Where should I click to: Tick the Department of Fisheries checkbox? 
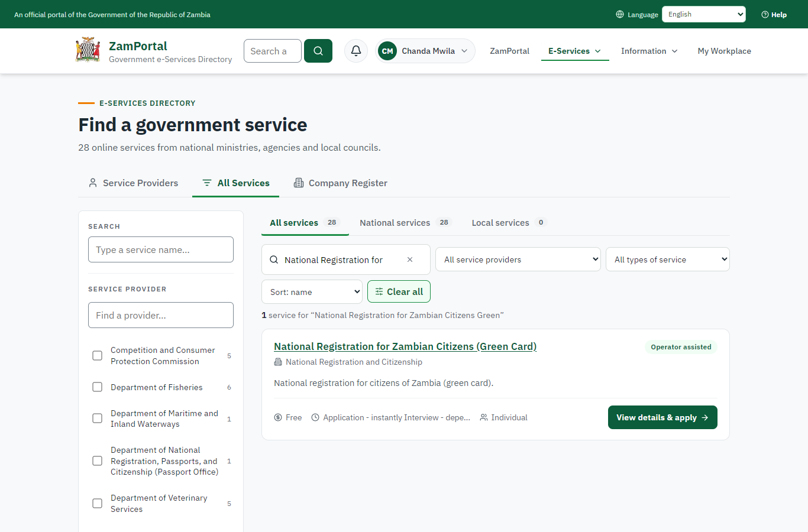point(98,387)
